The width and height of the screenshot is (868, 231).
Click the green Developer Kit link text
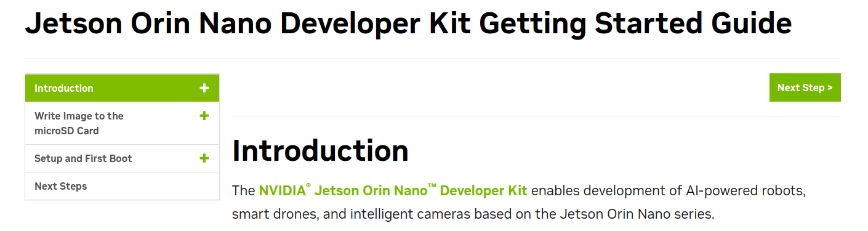tap(483, 190)
